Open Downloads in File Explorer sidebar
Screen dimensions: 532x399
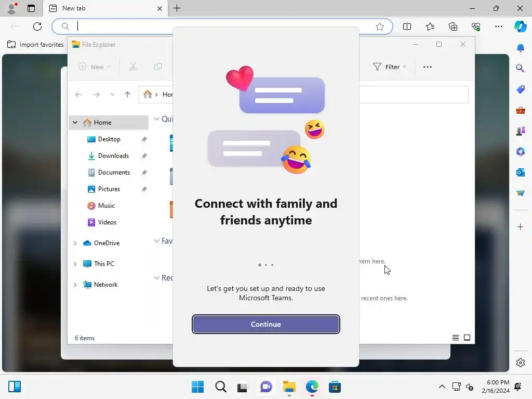[113, 156]
